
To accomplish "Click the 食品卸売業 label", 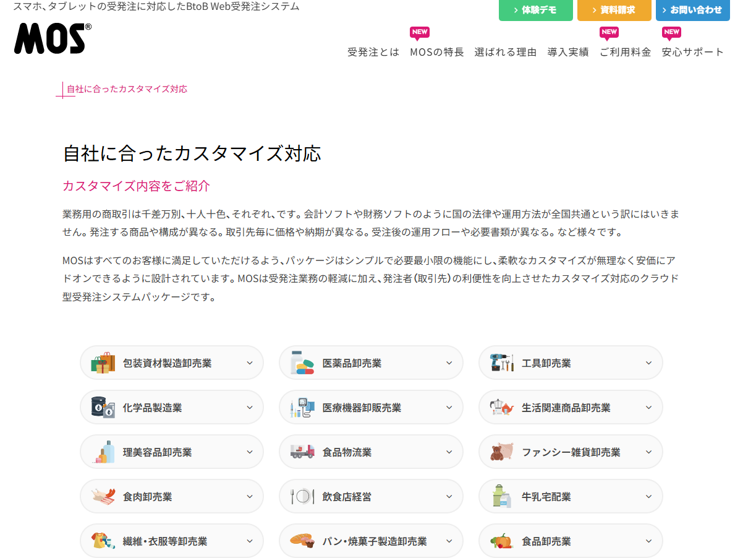I will click(x=546, y=541).
